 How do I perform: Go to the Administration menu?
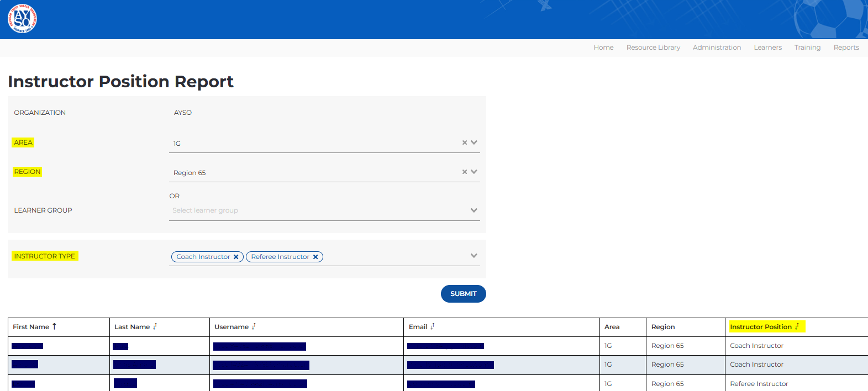tap(717, 47)
